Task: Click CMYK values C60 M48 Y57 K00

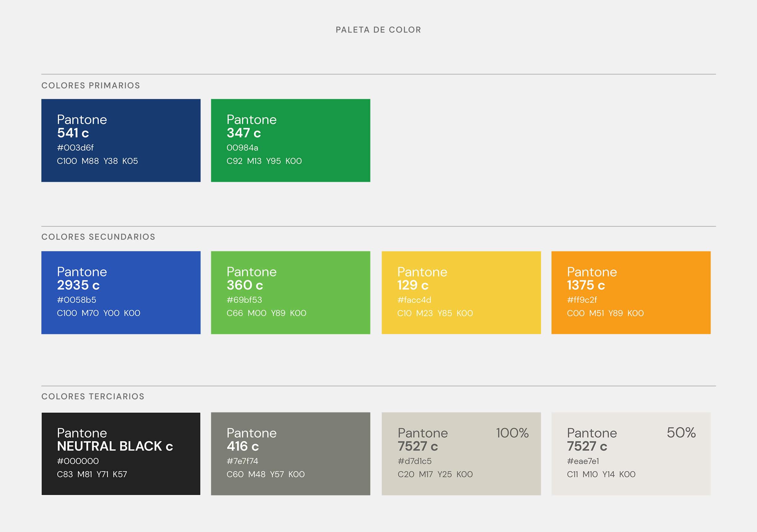Action: 265,474
